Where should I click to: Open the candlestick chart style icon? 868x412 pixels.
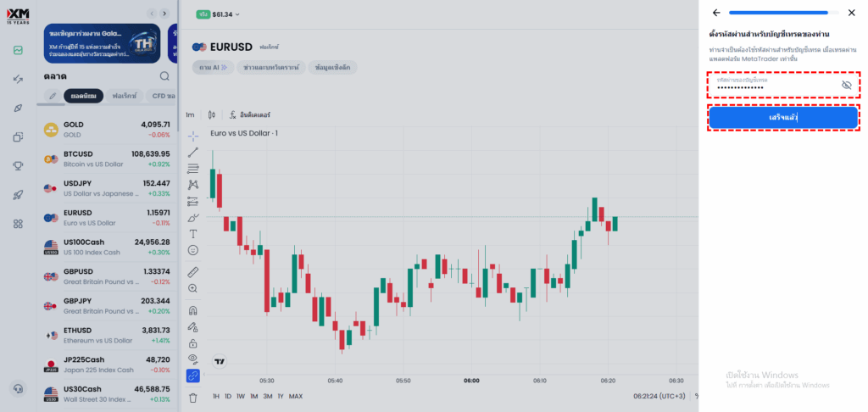click(211, 114)
